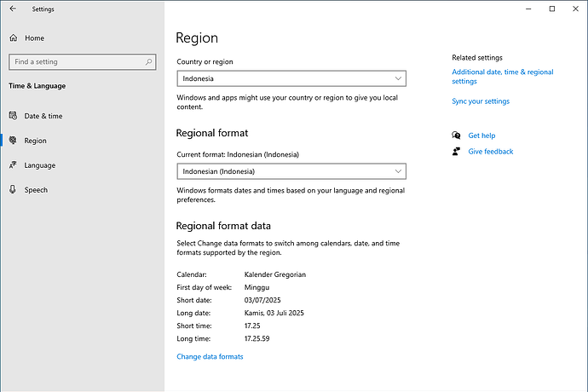The width and height of the screenshot is (588, 392).
Task: Click the Speech microphone icon
Action: (13, 189)
